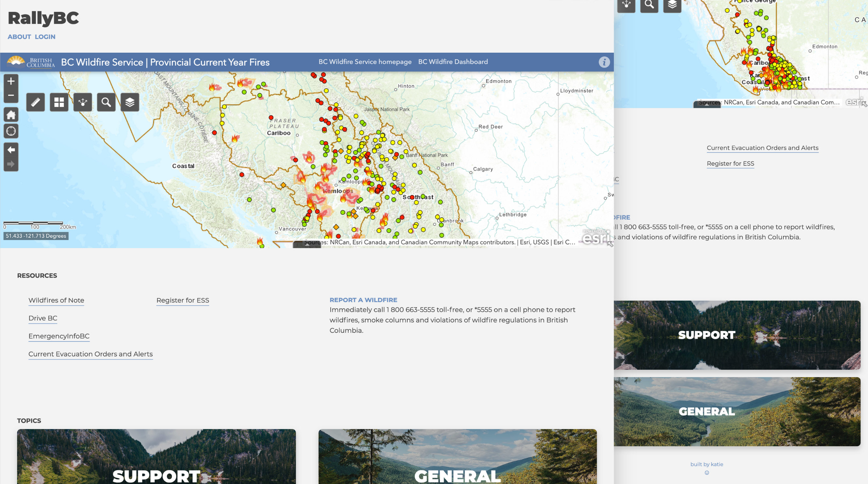This screenshot has width=868, height=484.
Task: Open GENERAL topic card in main page
Action: click(x=458, y=457)
